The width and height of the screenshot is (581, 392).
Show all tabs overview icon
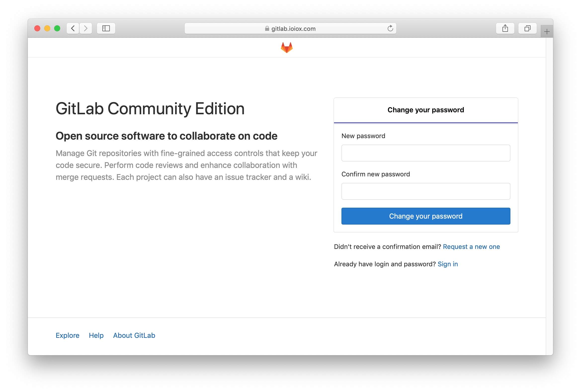pyautogui.click(x=527, y=28)
